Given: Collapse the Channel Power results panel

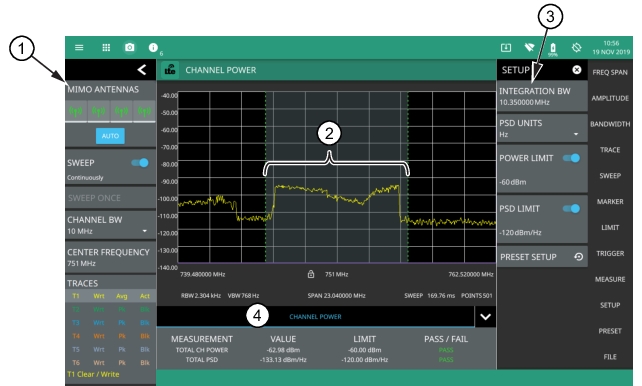Looking at the screenshot, I should point(485,316).
